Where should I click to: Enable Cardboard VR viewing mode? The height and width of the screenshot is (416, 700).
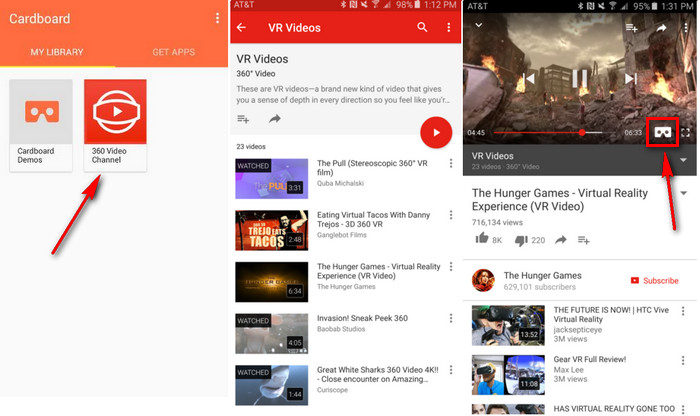pos(662,132)
